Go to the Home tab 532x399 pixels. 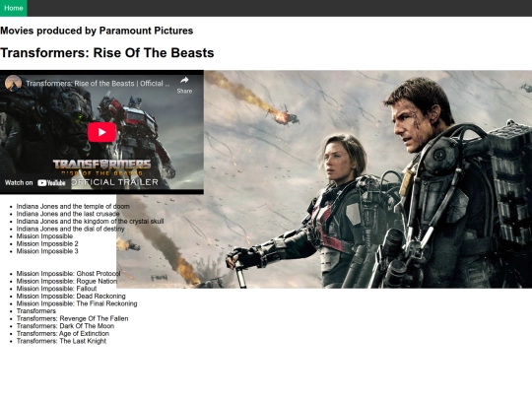14,8
